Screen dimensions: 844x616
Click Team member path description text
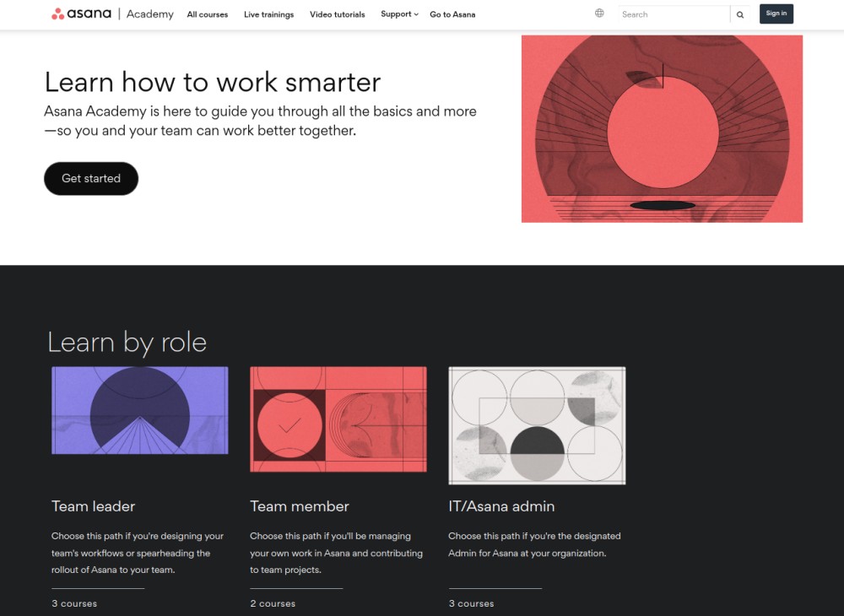tap(337, 553)
